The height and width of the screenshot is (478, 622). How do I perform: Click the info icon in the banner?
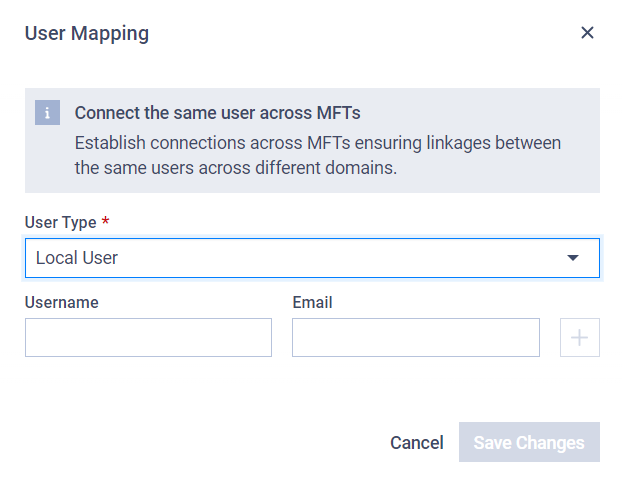click(47, 113)
